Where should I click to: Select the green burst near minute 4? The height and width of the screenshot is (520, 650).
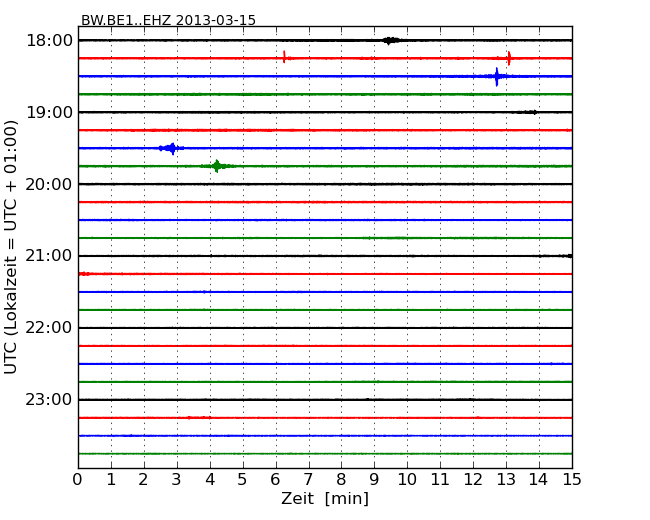(x=218, y=166)
